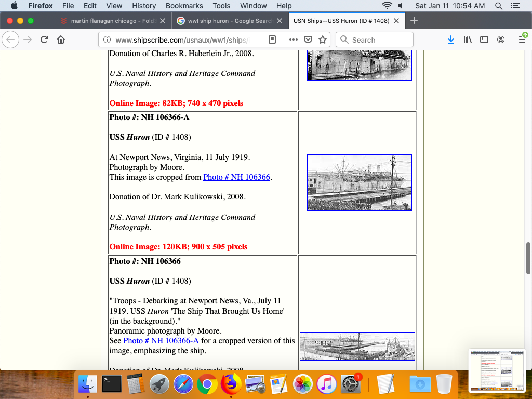Go to the Firefox home page
This screenshot has height=399, width=532.
[x=61, y=39]
